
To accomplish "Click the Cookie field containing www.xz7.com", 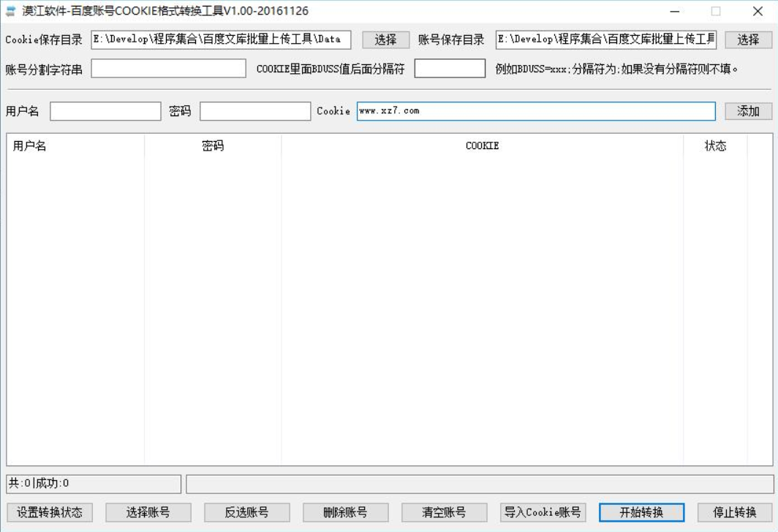I will click(x=536, y=111).
